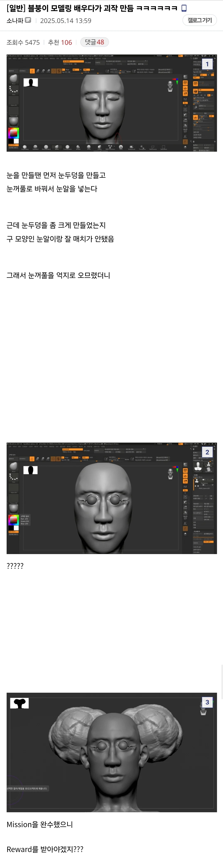Click reference head cam in second ZBrush screenshot
The image size is (223, 868).
(170, 474)
